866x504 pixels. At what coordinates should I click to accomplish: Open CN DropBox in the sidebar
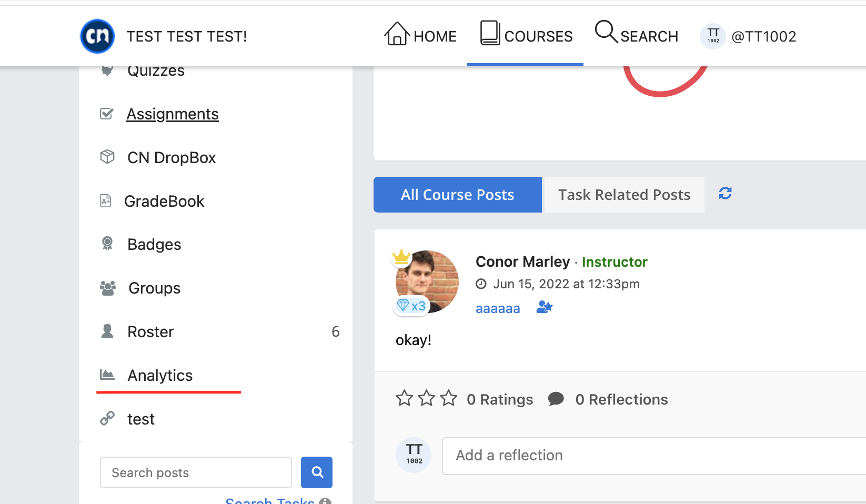172,158
